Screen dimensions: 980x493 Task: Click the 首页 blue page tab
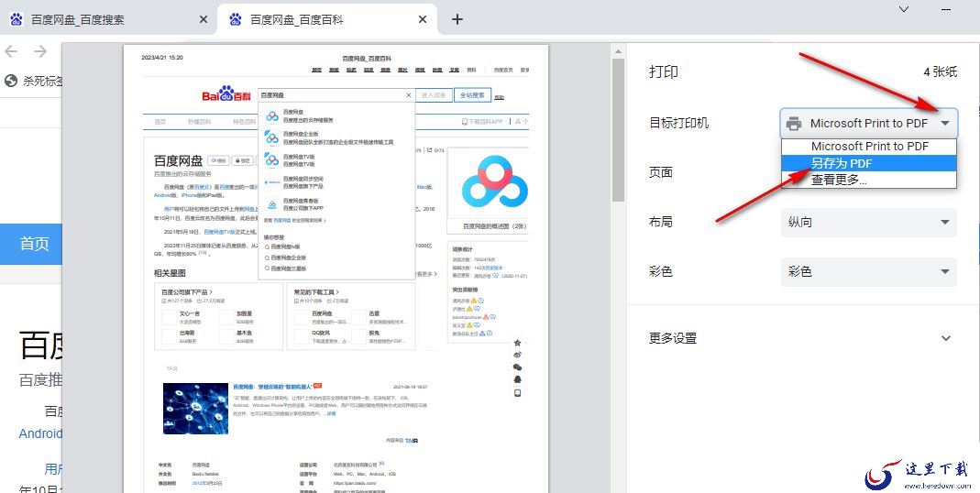coord(31,244)
